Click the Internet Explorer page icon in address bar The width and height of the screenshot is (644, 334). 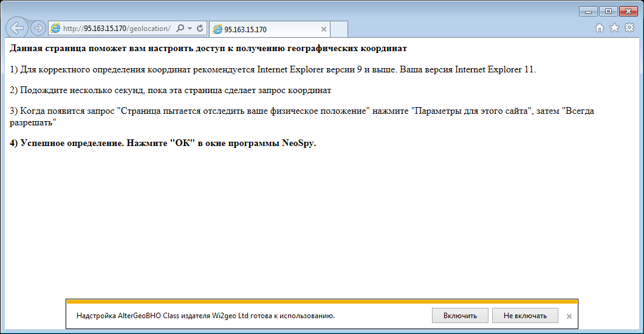point(55,29)
